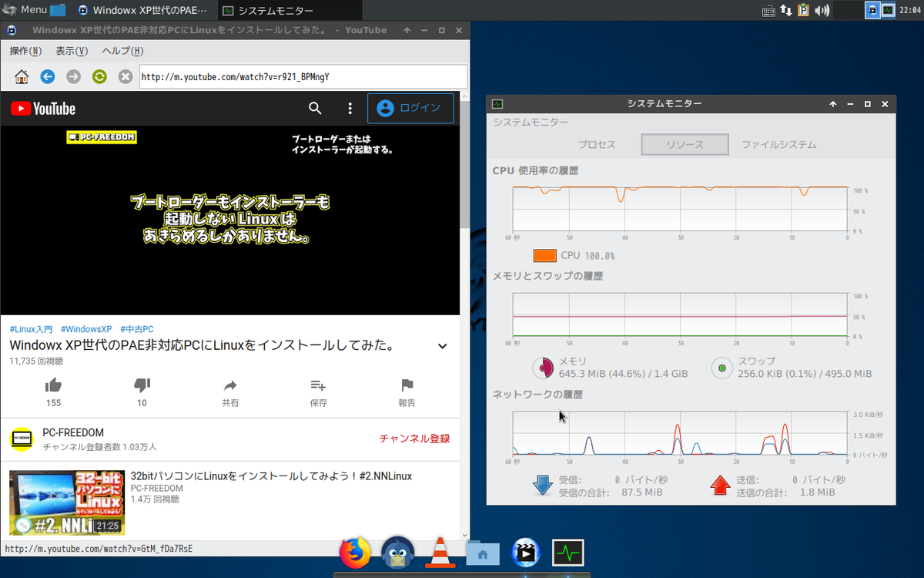Click the orange CPU color swatch

[544, 255]
